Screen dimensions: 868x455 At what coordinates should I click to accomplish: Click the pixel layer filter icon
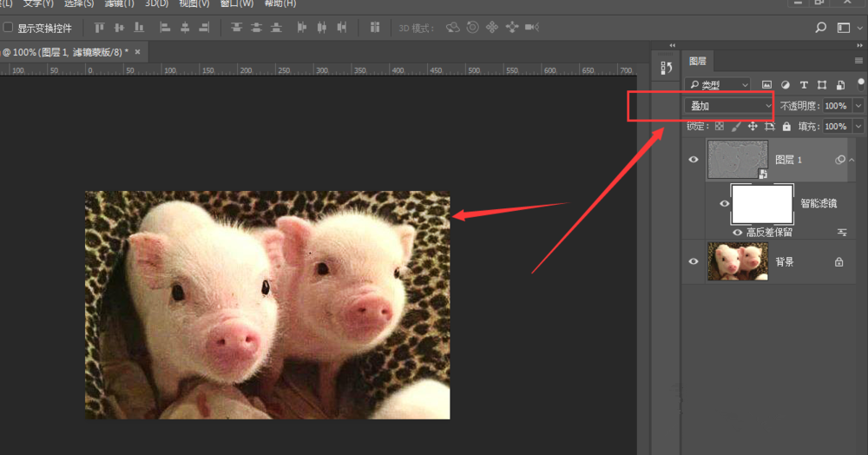766,85
